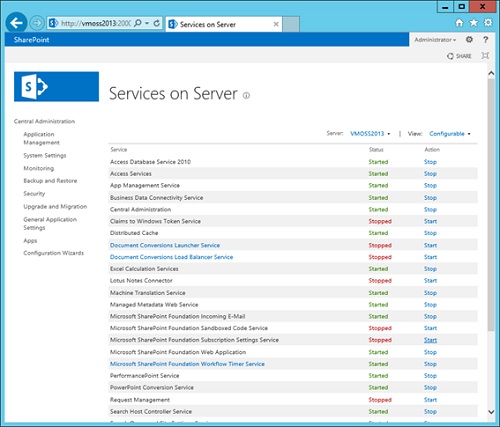The width and height of the screenshot is (500, 427).
Task: Start Document Conversions Load Balancer Service
Action: click(x=430, y=257)
